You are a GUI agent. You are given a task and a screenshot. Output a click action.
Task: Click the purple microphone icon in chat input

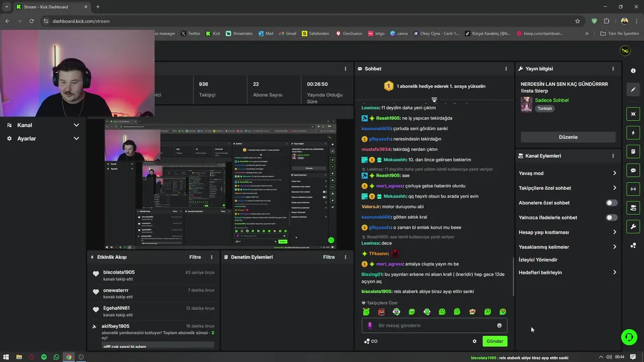point(370,325)
